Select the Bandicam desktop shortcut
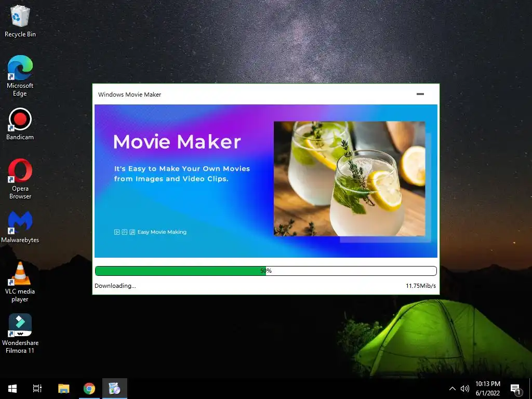 tap(20, 124)
